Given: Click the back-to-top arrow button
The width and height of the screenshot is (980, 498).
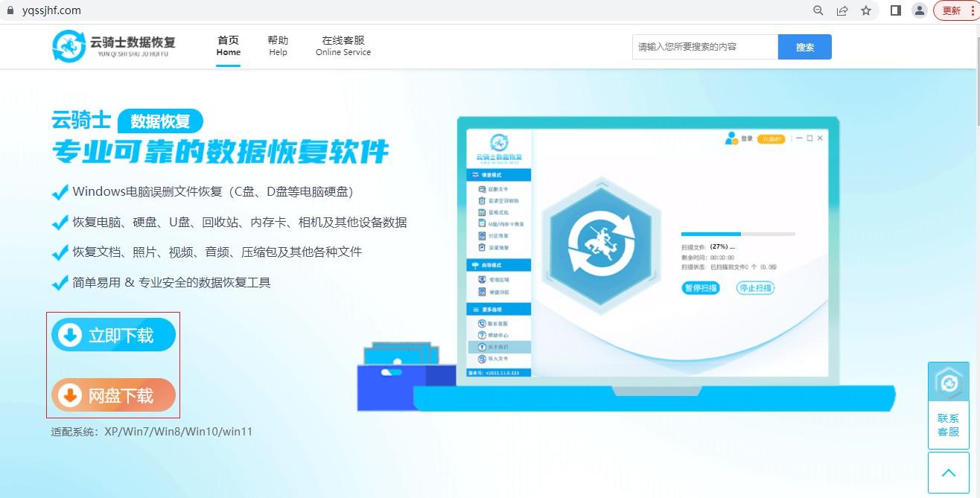Looking at the screenshot, I should tap(949, 473).
